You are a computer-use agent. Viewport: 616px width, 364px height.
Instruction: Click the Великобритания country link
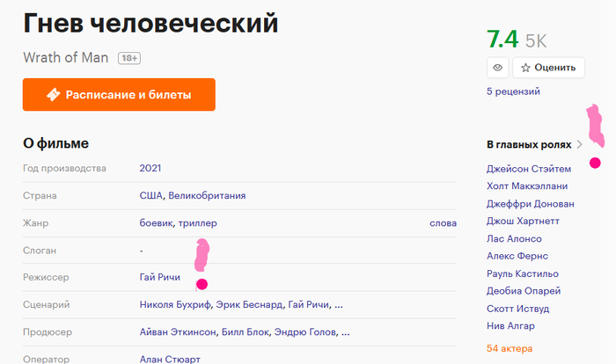pyautogui.click(x=207, y=195)
